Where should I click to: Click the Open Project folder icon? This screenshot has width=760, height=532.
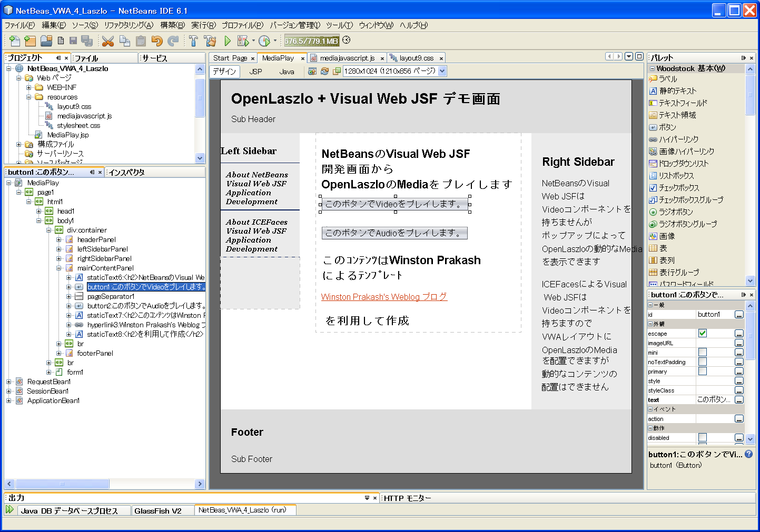pyautogui.click(x=46, y=41)
